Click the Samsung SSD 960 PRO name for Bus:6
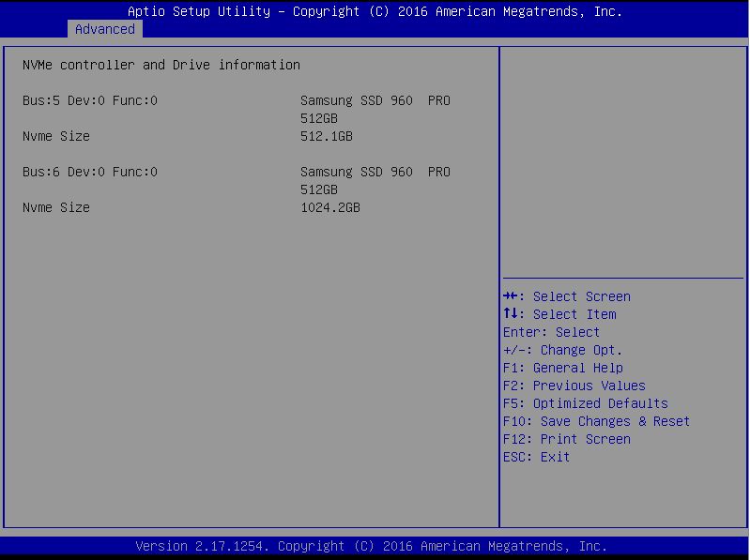The image size is (750, 560). (x=375, y=181)
